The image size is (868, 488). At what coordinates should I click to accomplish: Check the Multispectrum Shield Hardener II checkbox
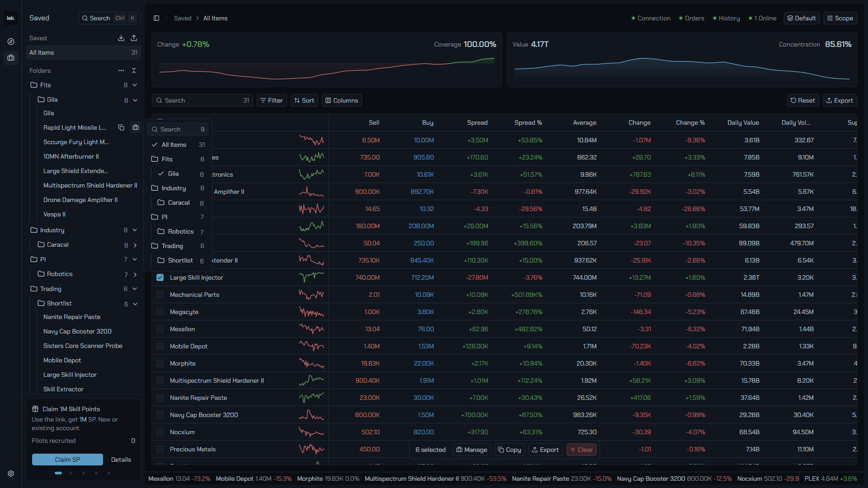click(160, 380)
